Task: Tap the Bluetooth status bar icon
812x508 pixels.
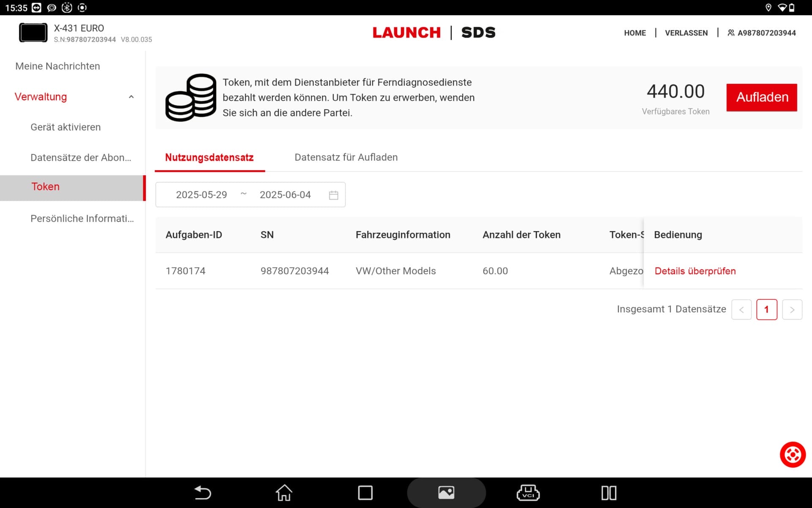Action: (67, 8)
